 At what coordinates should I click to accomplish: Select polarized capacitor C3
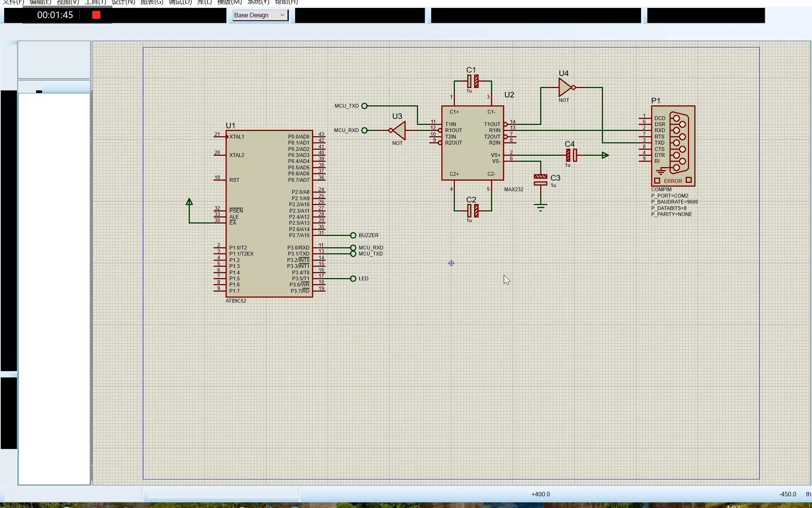541,180
